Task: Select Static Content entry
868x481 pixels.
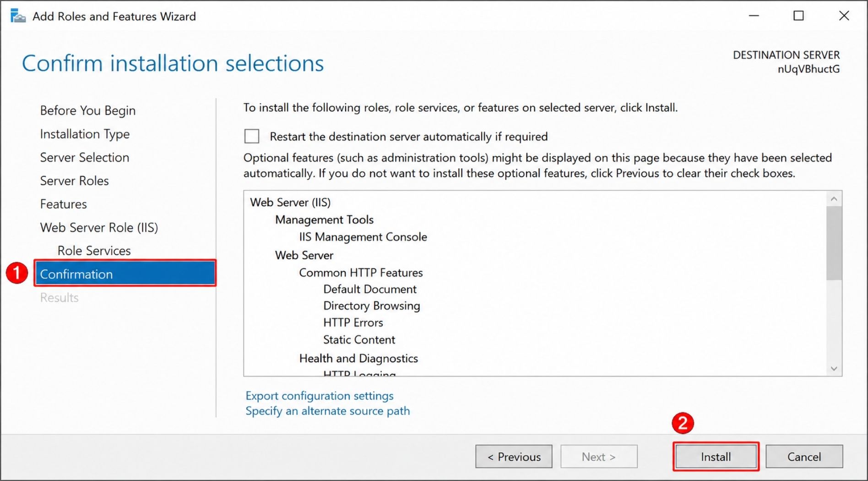Action: coord(359,339)
